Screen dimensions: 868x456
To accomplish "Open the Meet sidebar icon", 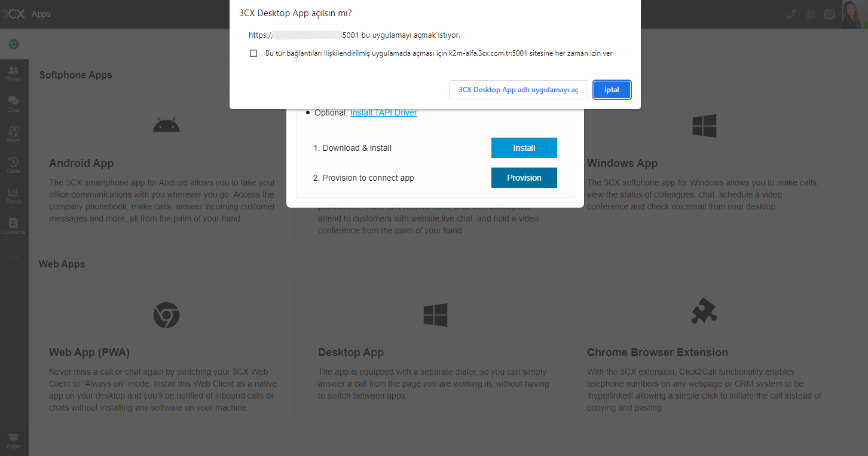I will (13, 135).
